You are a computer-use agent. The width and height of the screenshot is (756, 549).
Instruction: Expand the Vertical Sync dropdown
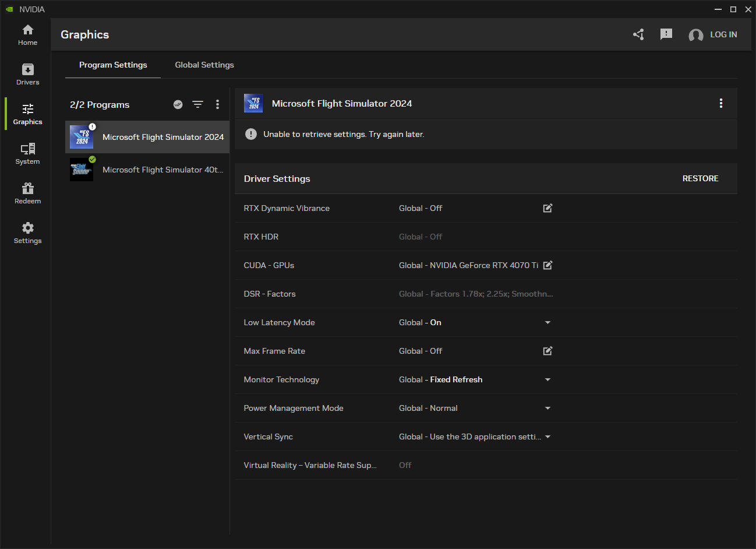(547, 437)
